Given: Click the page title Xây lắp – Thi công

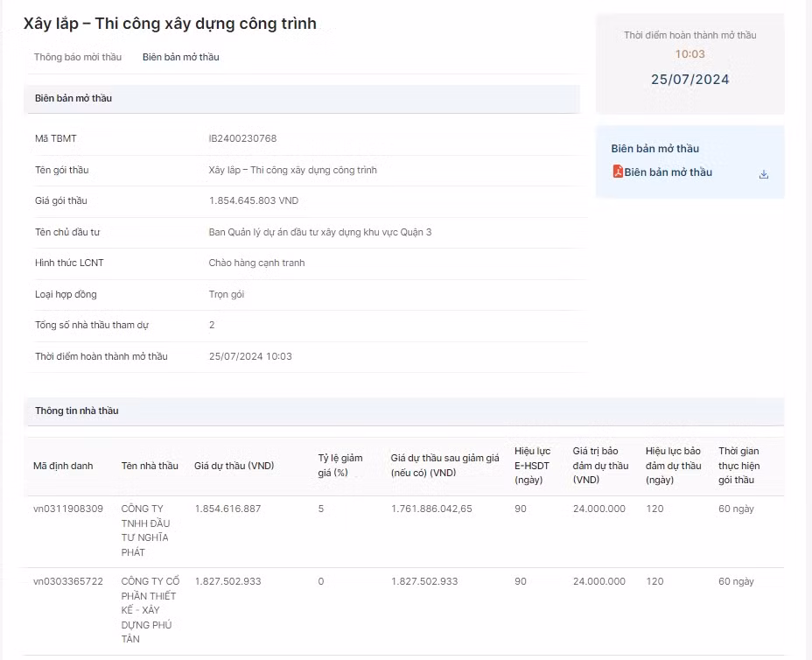Looking at the screenshot, I should [170, 24].
